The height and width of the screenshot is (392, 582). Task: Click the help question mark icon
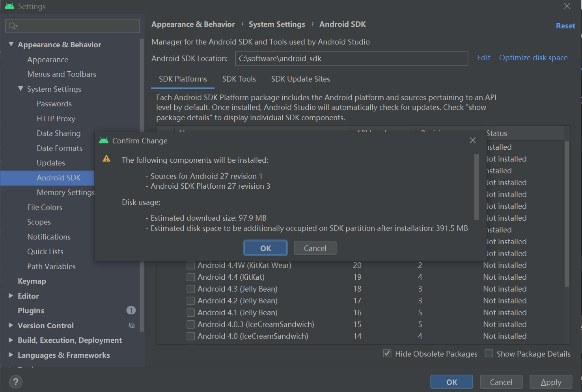pyautogui.click(x=15, y=382)
